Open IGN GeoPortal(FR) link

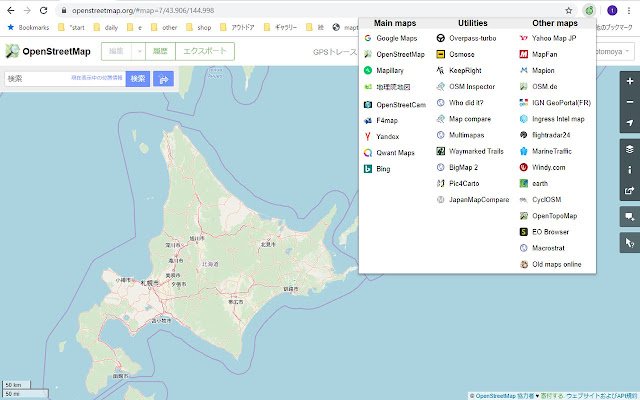[555, 102]
